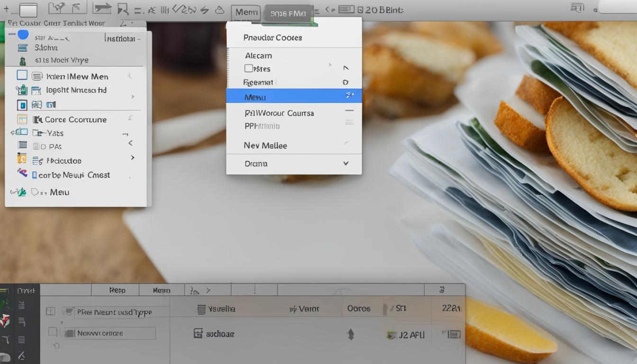Select the black cursor tool in the toolbar
This screenshot has height=364, width=637.
point(123,9)
